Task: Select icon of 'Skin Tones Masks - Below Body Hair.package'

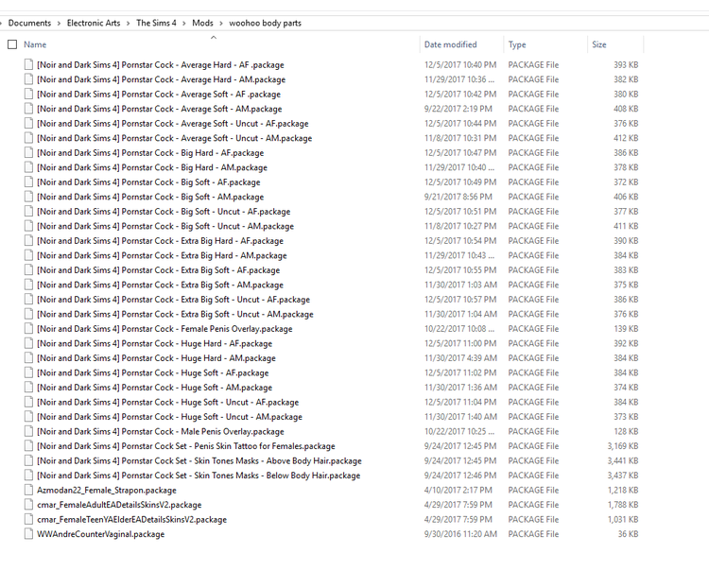Action: tap(29, 476)
